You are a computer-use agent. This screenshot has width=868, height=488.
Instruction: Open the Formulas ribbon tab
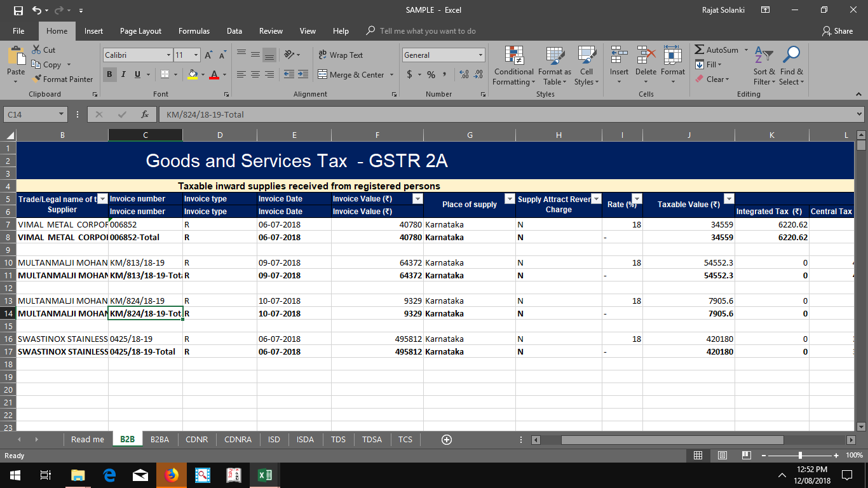click(194, 30)
